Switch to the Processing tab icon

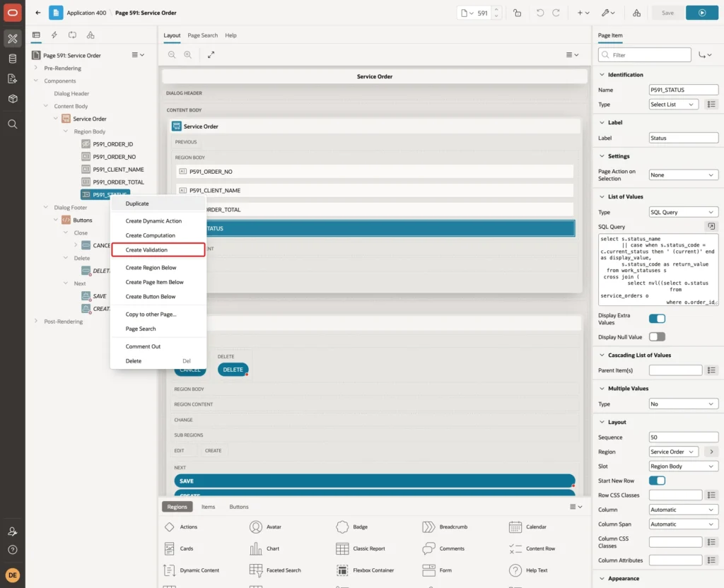[72, 35]
